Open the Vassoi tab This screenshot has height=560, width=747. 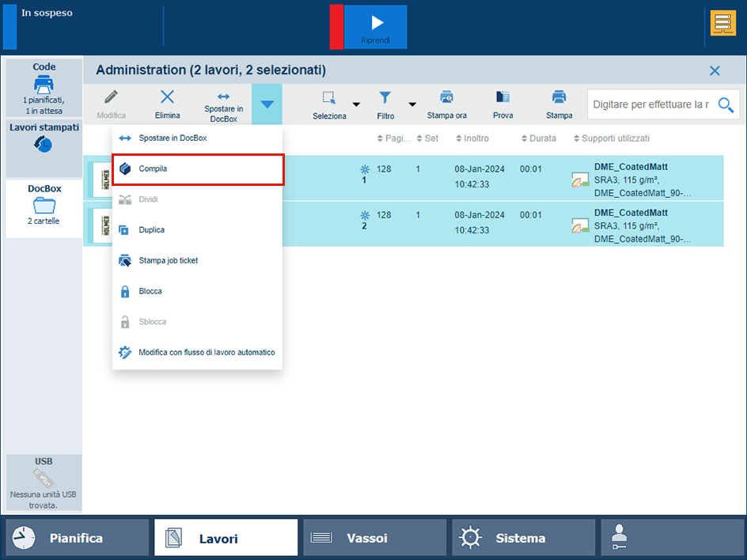pyautogui.click(x=375, y=538)
